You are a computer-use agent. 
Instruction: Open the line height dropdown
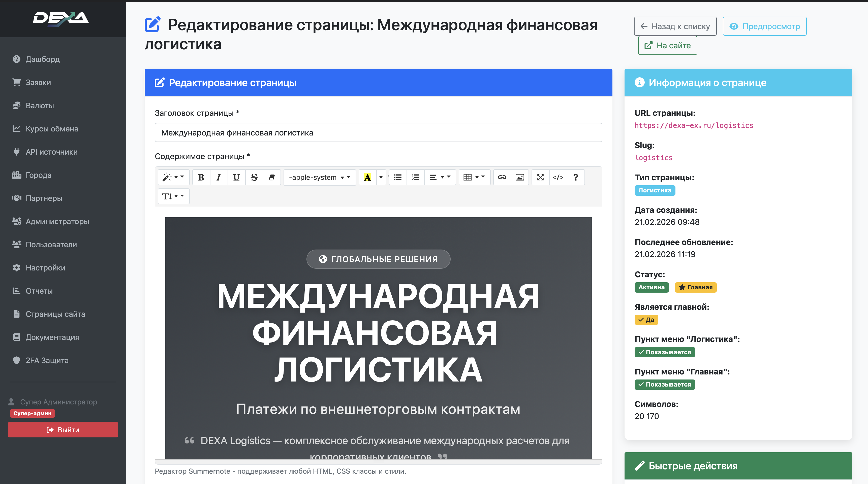[x=174, y=196]
